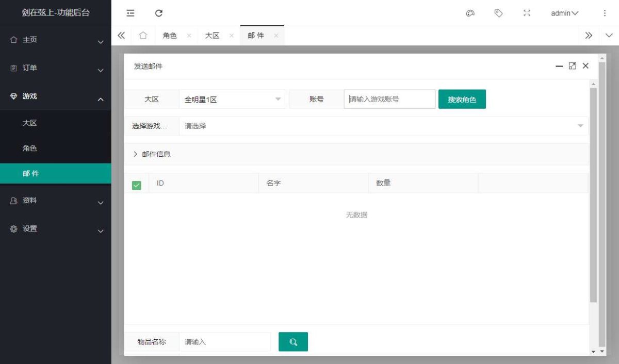Open the vertical dots more menu
The height and width of the screenshot is (364, 619).
pyautogui.click(x=605, y=13)
